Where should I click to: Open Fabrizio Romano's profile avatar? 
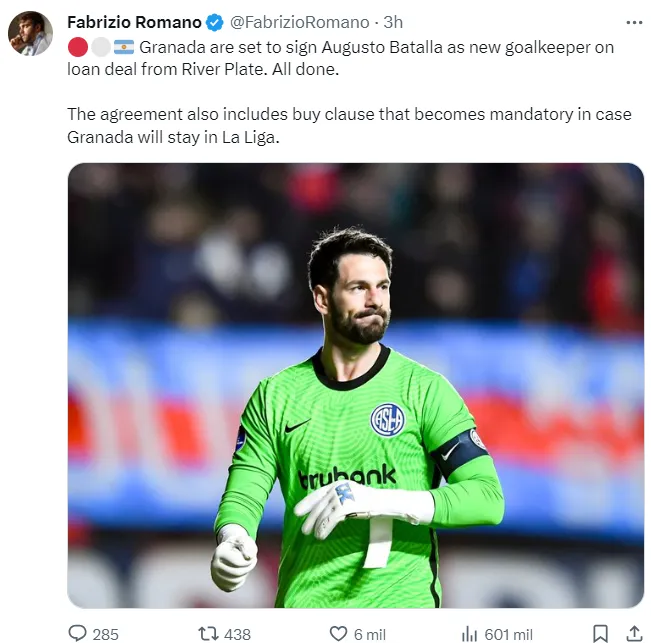pos(30,33)
